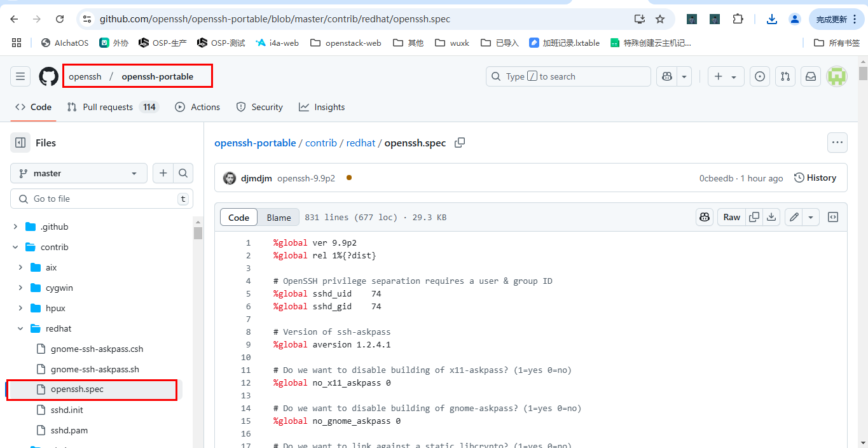Switch to the Blame view
This screenshot has height=448, width=868.
tap(279, 218)
